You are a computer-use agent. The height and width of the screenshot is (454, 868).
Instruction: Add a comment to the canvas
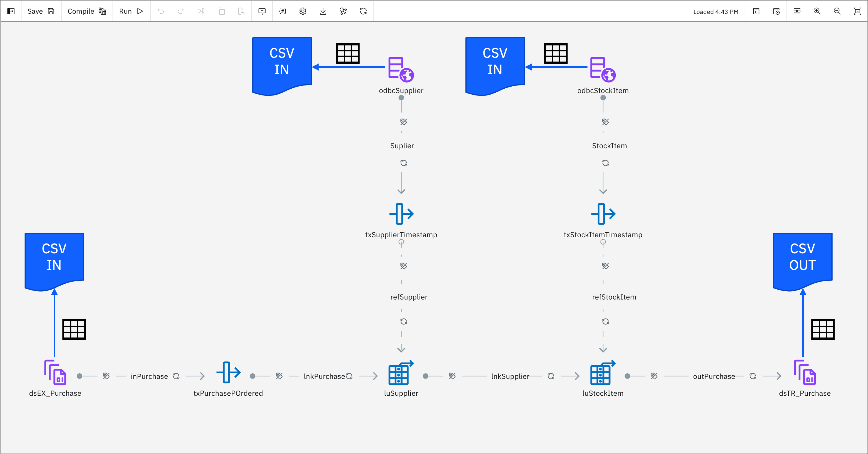[262, 11]
